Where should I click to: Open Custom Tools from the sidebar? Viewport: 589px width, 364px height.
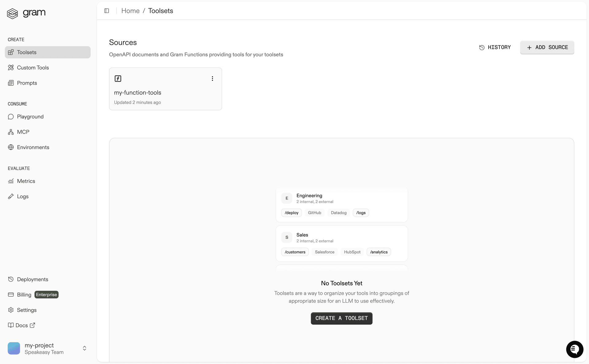33,67
